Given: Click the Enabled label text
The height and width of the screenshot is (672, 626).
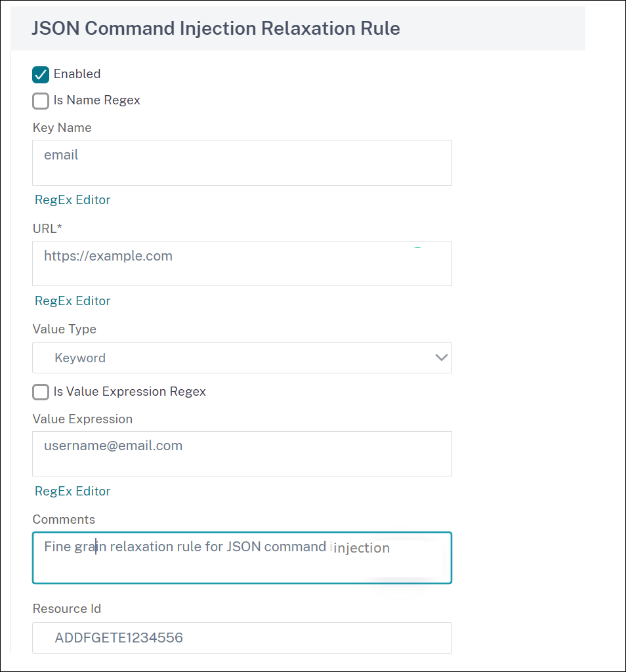Looking at the screenshot, I should point(77,73).
